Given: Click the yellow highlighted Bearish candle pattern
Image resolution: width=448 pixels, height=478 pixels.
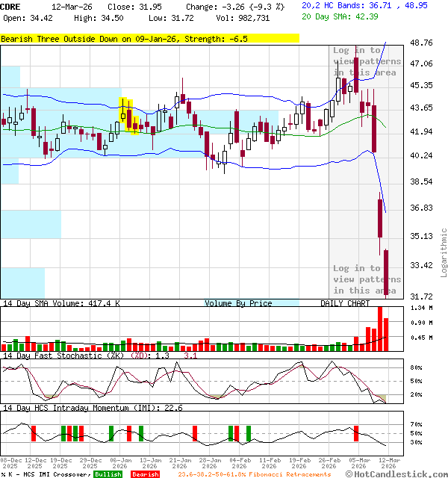Looking at the screenshot, I should (128, 117).
